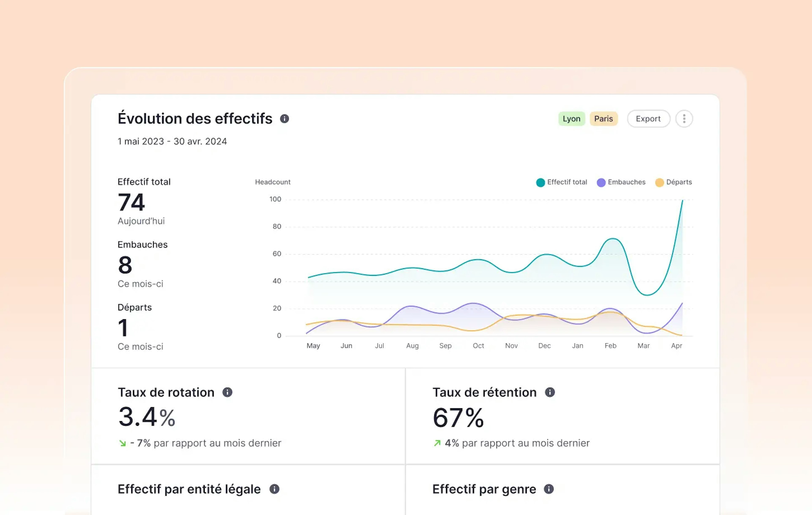Click the Taux de rotation heading

click(166, 392)
